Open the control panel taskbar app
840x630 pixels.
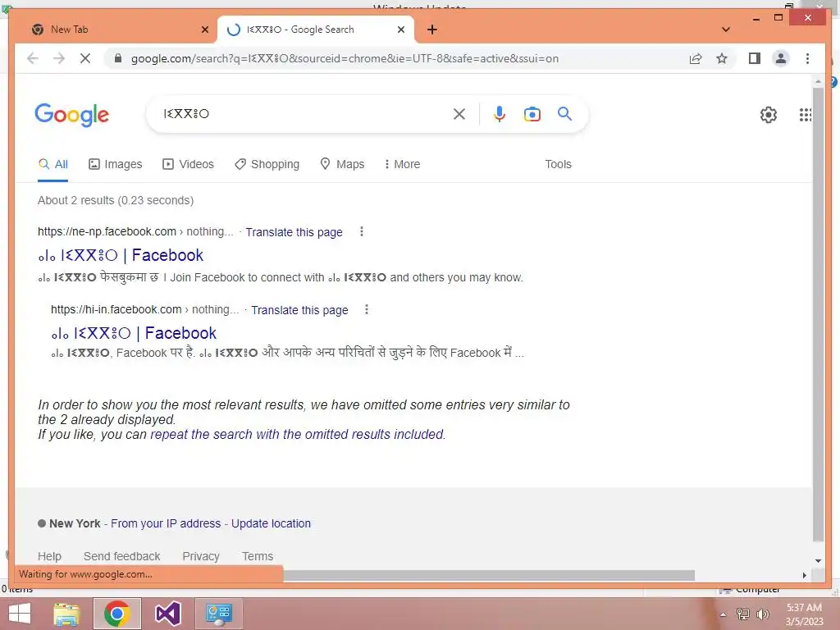(x=218, y=614)
